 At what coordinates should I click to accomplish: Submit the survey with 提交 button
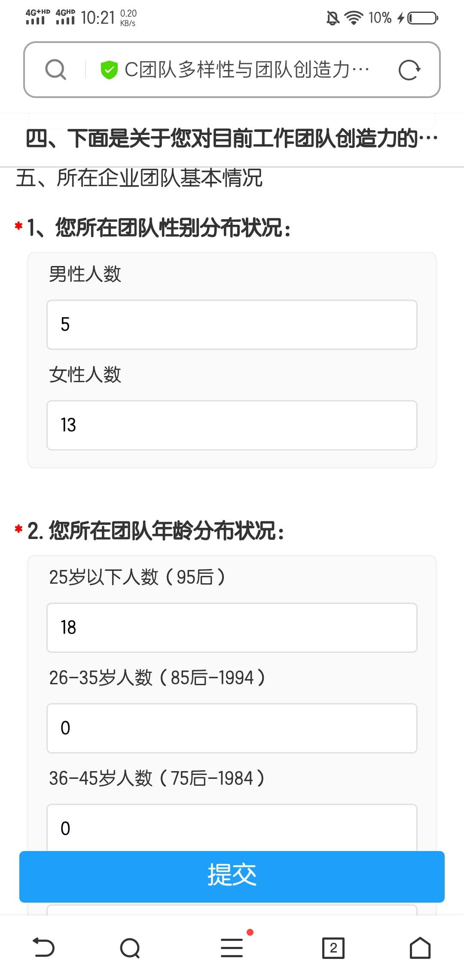(232, 876)
